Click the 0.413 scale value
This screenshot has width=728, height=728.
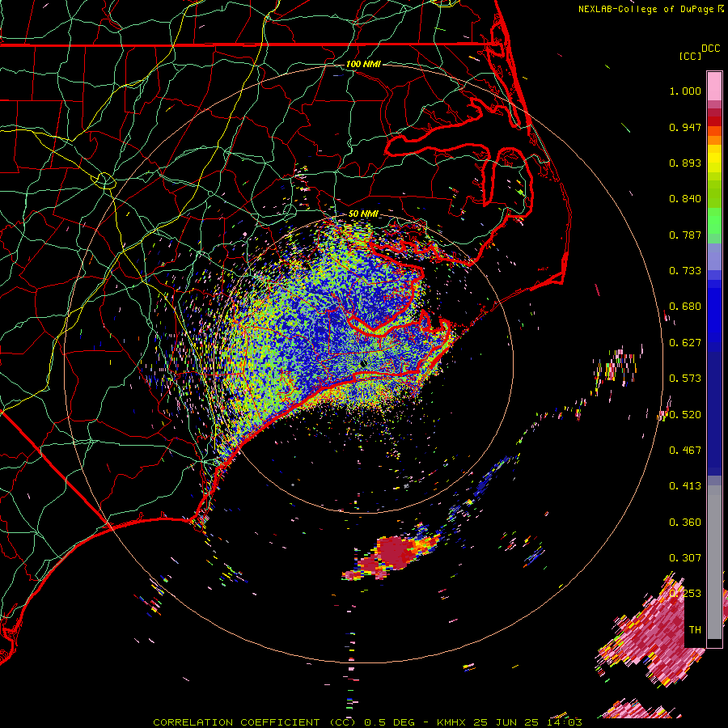685,486
